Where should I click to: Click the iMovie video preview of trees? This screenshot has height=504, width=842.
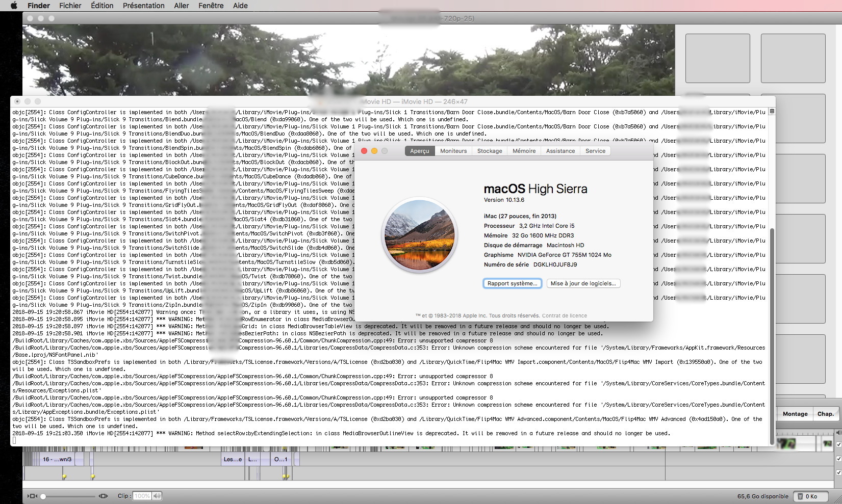[348, 60]
